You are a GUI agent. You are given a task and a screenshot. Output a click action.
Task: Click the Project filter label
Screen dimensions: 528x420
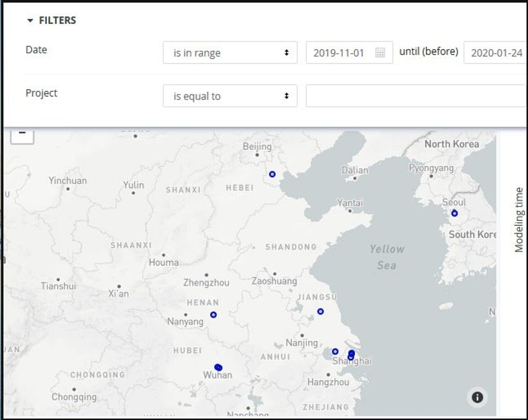[41, 93]
